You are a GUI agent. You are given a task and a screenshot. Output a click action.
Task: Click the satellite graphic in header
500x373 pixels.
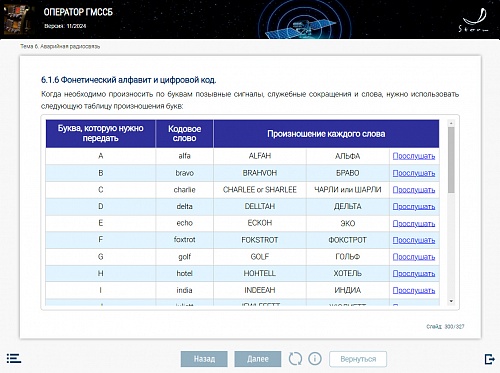coord(301,27)
